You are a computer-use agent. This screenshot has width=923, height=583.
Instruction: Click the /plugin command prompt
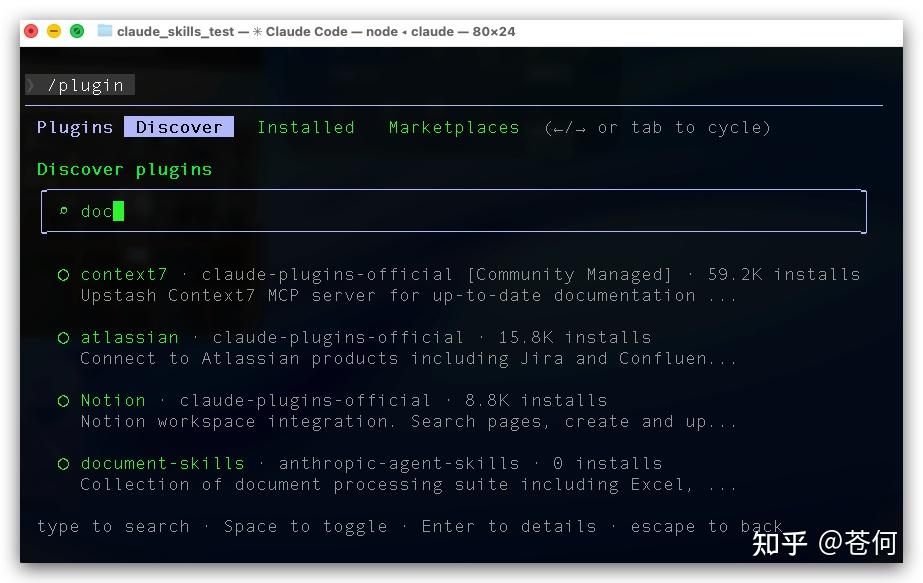click(x=81, y=85)
